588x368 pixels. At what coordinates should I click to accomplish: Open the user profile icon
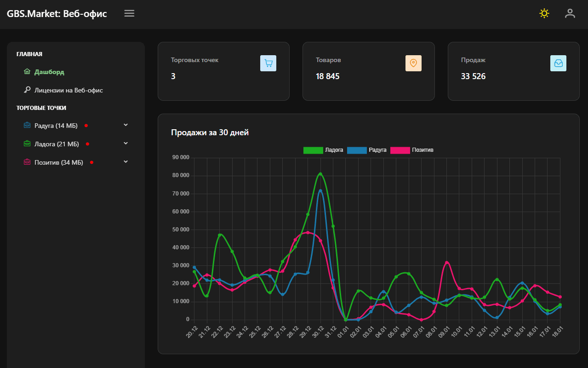click(x=570, y=13)
